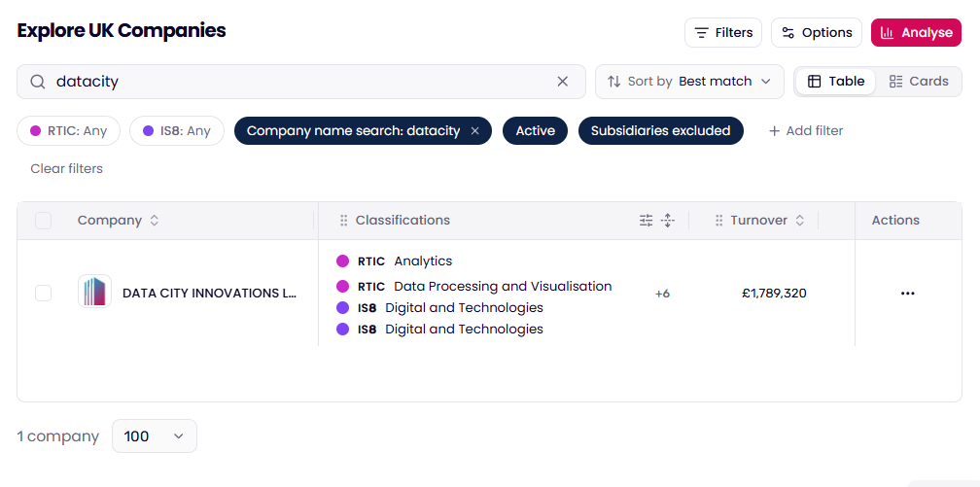This screenshot has width=980, height=487.
Task: Switch to Cards view
Action: [x=919, y=82]
